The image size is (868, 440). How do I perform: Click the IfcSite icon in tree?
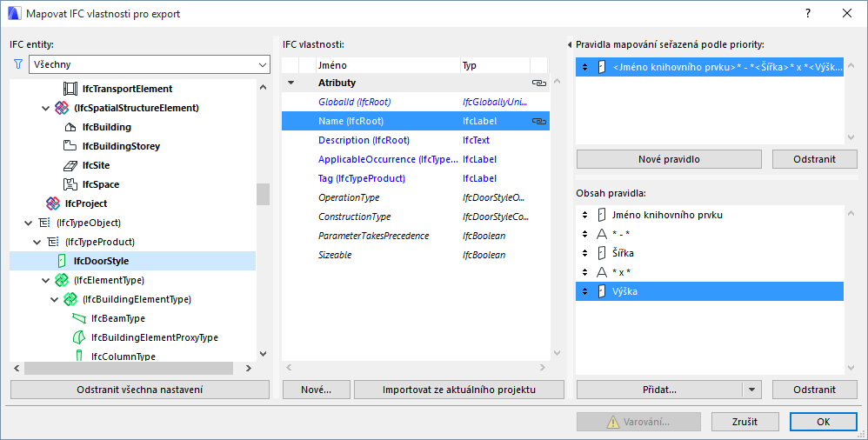(x=70, y=165)
